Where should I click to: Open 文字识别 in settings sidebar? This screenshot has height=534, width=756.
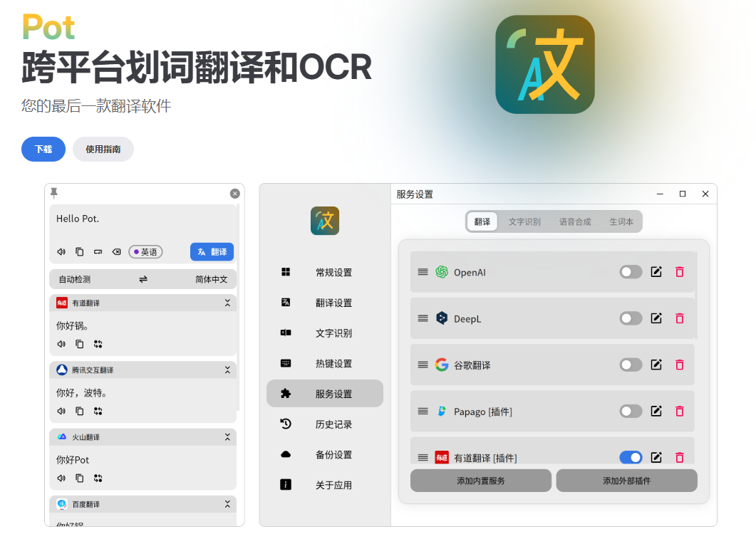324,333
